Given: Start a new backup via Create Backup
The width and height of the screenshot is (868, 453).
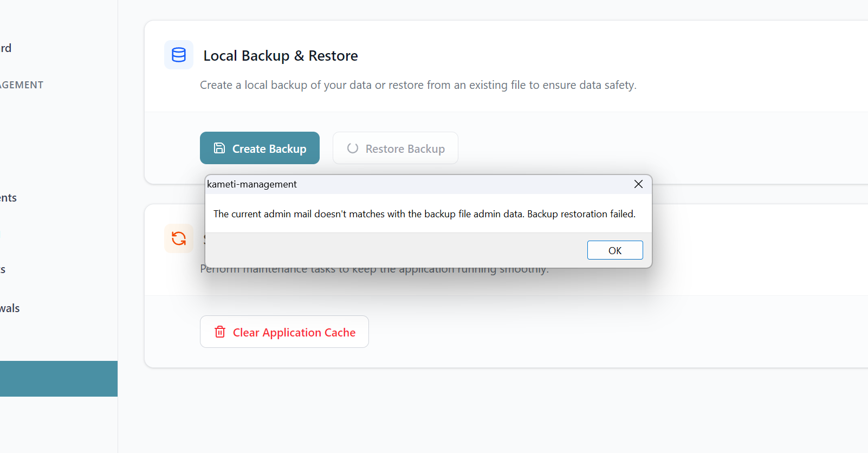Looking at the screenshot, I should tap(260, 148).
